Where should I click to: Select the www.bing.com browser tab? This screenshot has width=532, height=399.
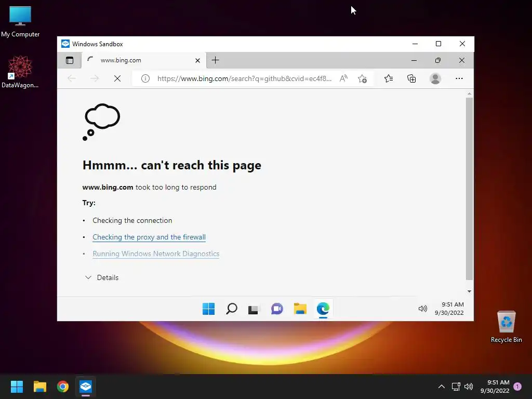click(143, 60)
